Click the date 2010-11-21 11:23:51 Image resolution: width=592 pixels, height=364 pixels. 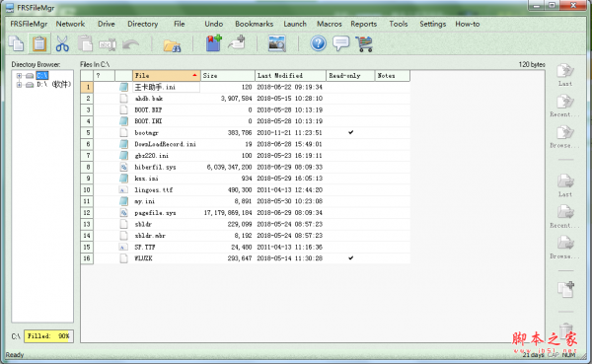[x=289, y=132]
